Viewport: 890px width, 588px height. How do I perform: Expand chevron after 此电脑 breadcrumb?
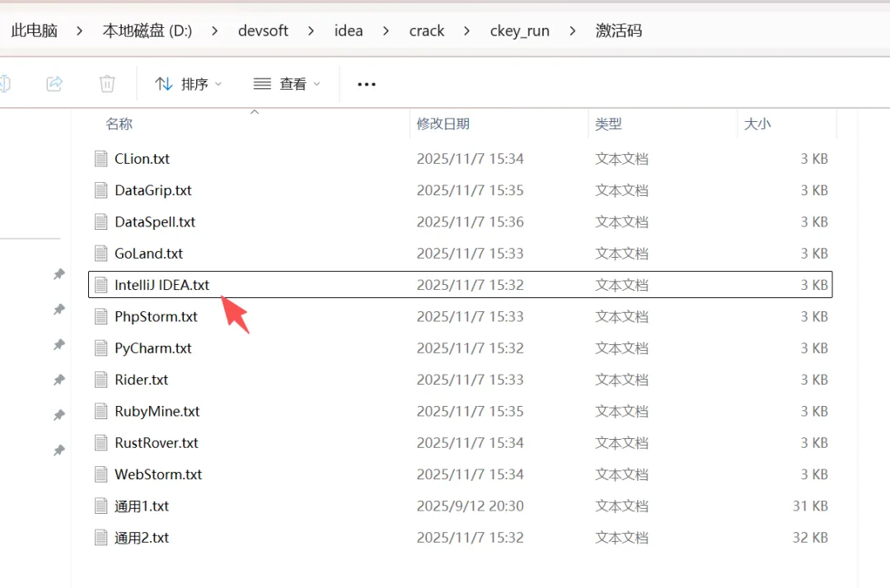point(79,30)
